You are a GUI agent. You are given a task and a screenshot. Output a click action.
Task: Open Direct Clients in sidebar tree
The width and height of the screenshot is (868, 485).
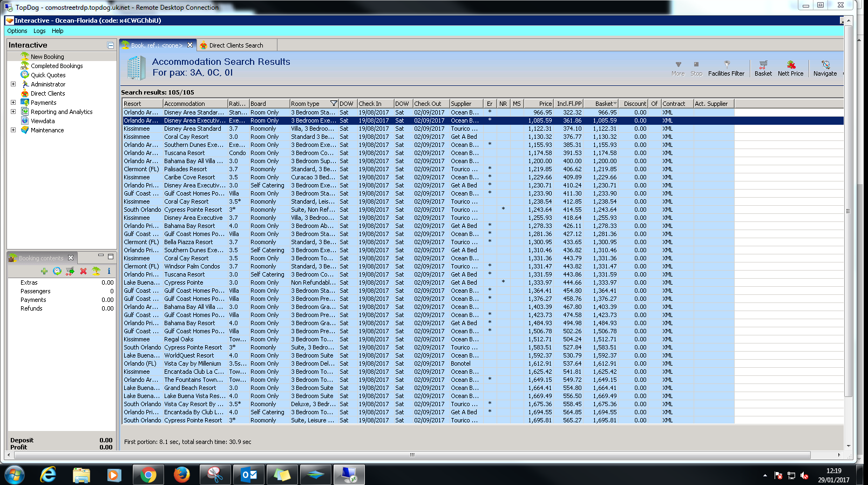48,93
